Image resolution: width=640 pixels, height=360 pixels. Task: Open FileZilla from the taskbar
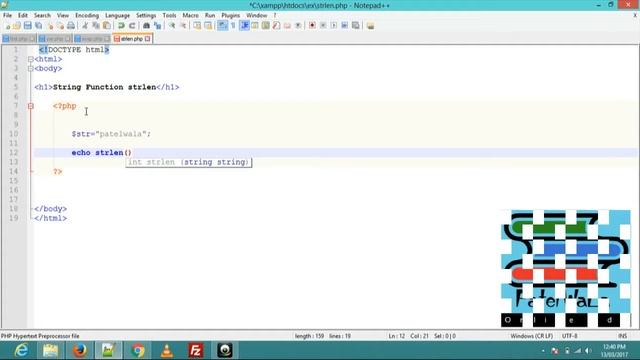[x=196, y=351]
